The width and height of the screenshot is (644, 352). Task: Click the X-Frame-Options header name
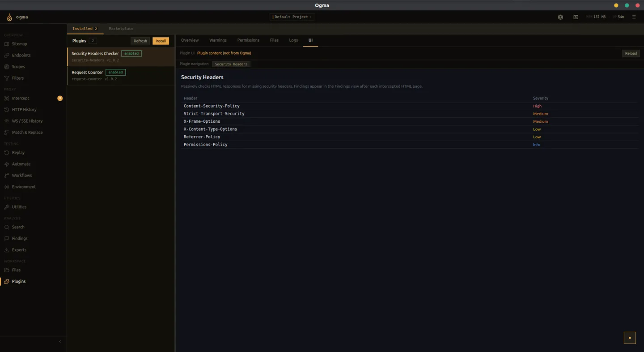coord(202,121)
